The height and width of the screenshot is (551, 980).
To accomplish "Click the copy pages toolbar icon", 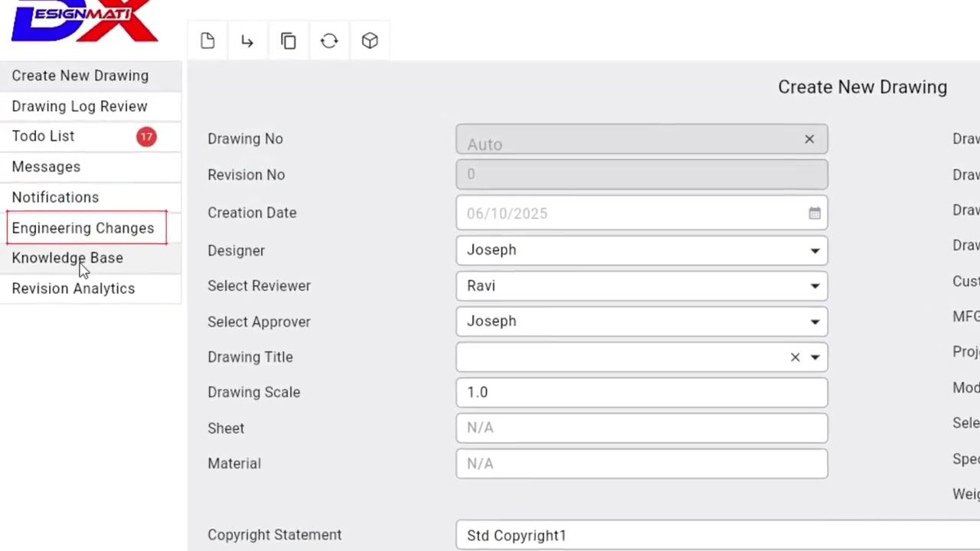I will tap(289, 41).
